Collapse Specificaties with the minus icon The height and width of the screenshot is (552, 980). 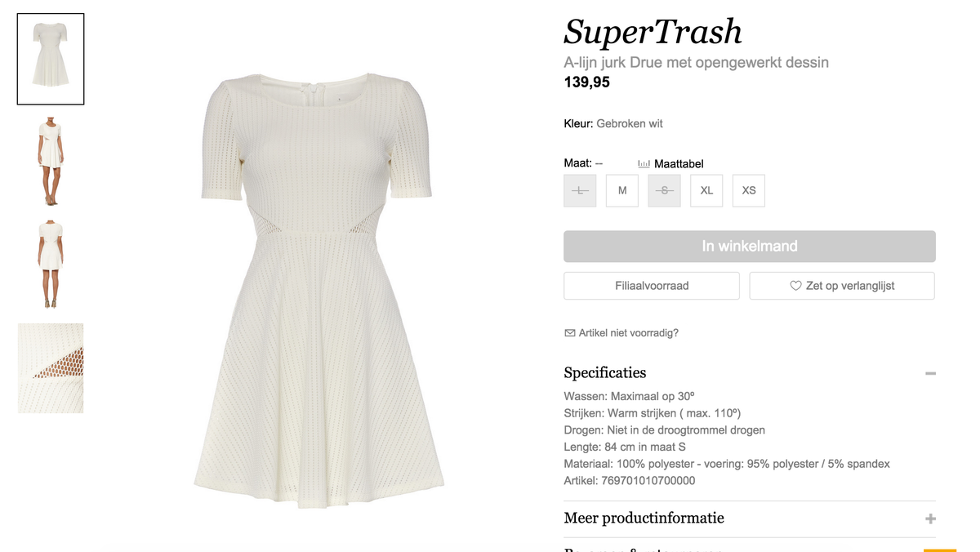[x=930, y=373]
